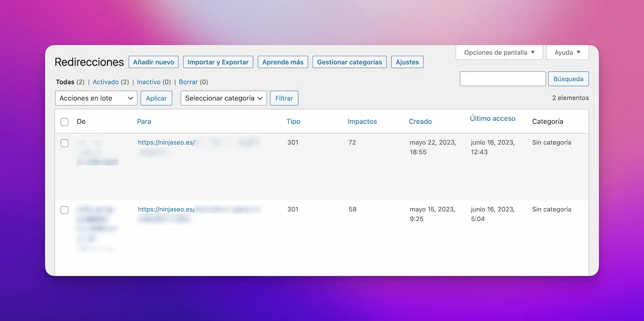
Task: Switch to the Inactivo filter
Action: point(149,82)
